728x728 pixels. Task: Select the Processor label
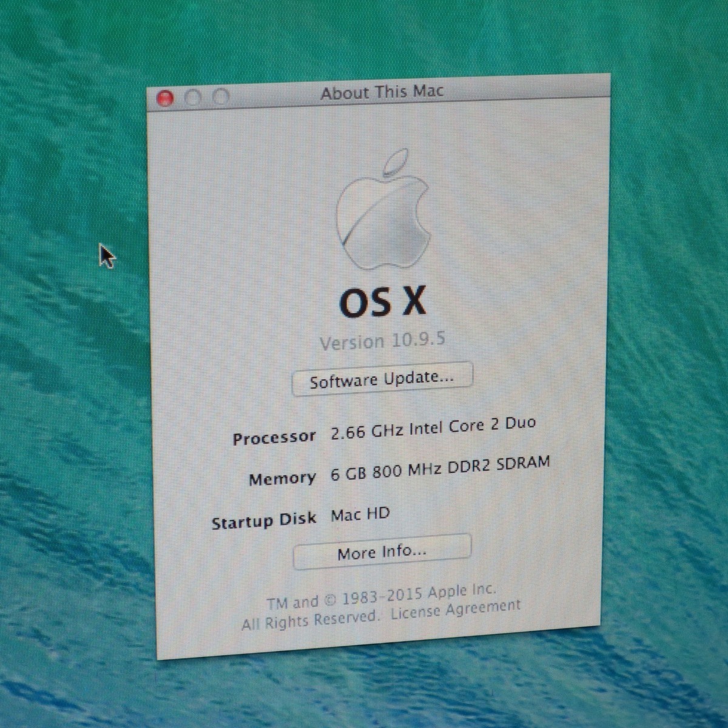pyautogui.click(x=274, y=438)
